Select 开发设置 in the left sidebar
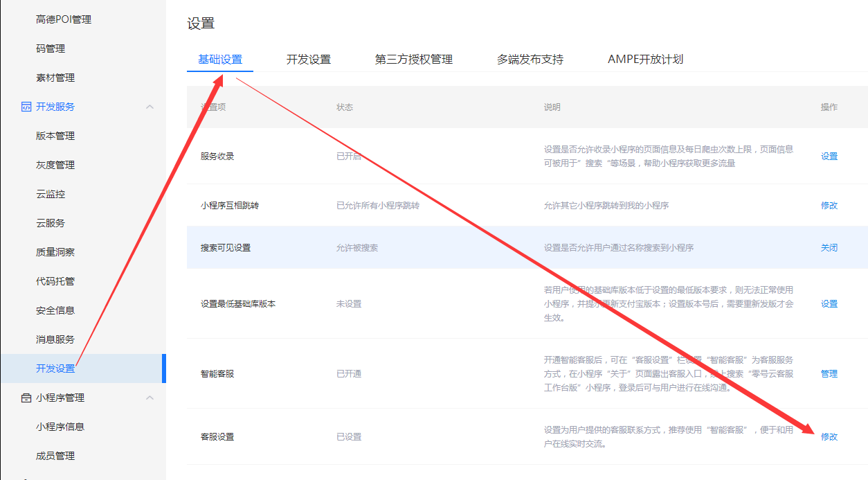The width and height of the screenshot is (868, 480). coord(55,368)
